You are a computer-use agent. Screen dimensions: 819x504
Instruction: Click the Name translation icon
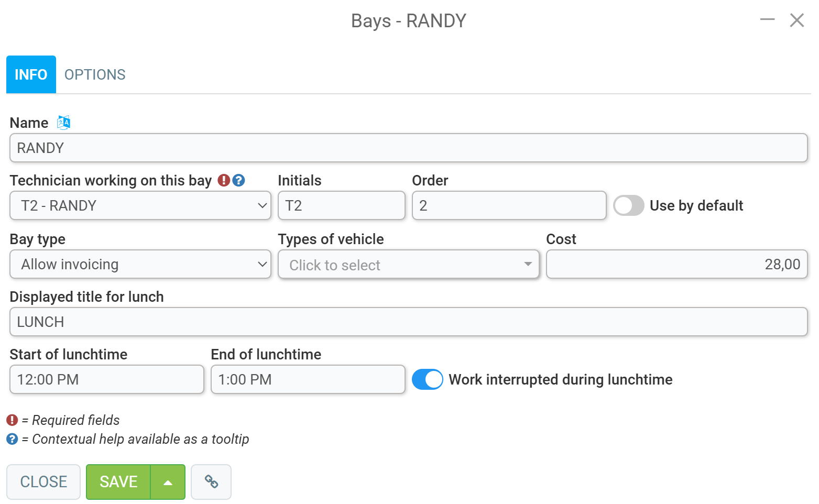point(63,123)
